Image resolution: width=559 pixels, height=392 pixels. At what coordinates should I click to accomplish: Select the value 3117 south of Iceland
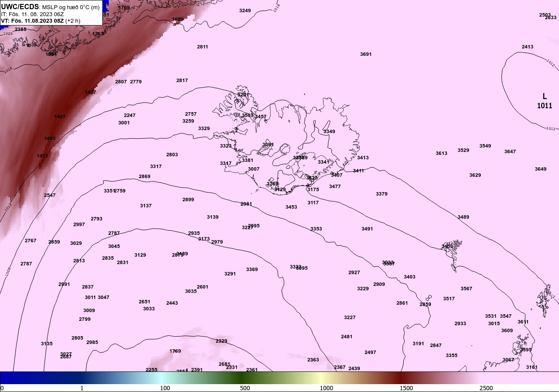coord(313,203)
